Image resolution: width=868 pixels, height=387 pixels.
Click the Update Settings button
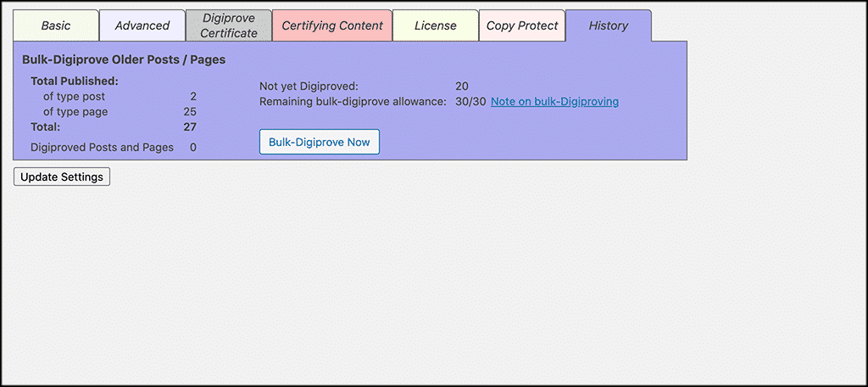[x=62, y=177]
